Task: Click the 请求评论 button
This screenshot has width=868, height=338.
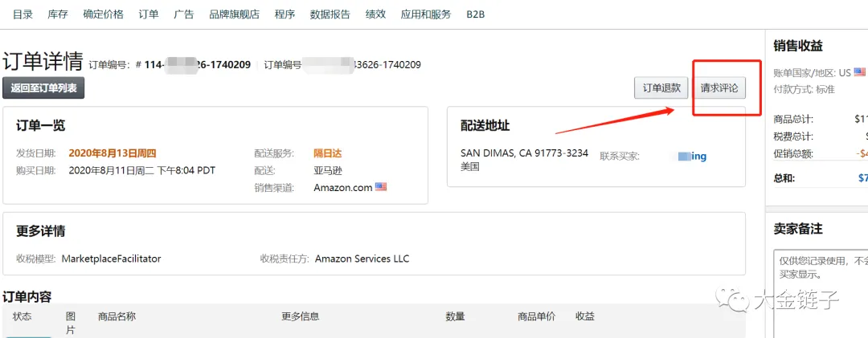Action: pyautogui.click(x=719, y=88)
